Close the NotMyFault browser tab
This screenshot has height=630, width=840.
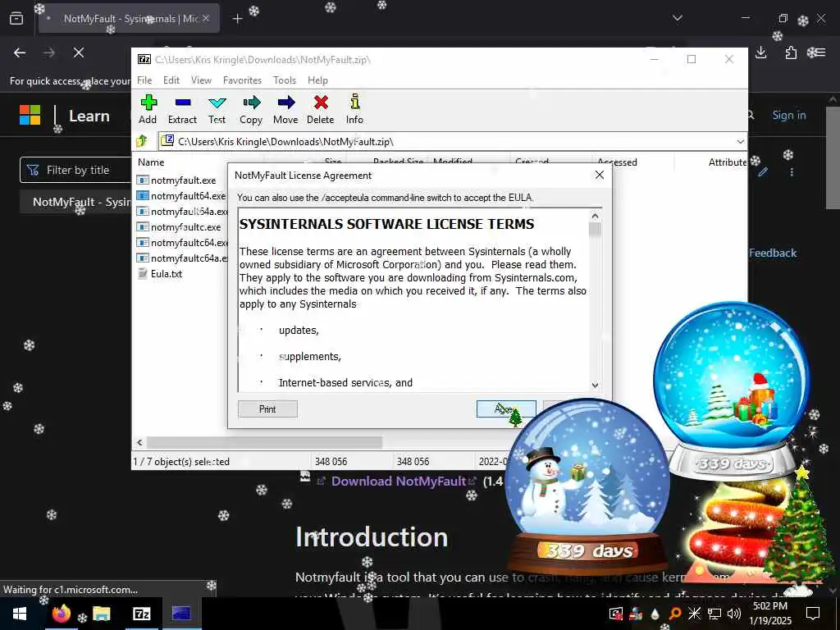point(206,19)
